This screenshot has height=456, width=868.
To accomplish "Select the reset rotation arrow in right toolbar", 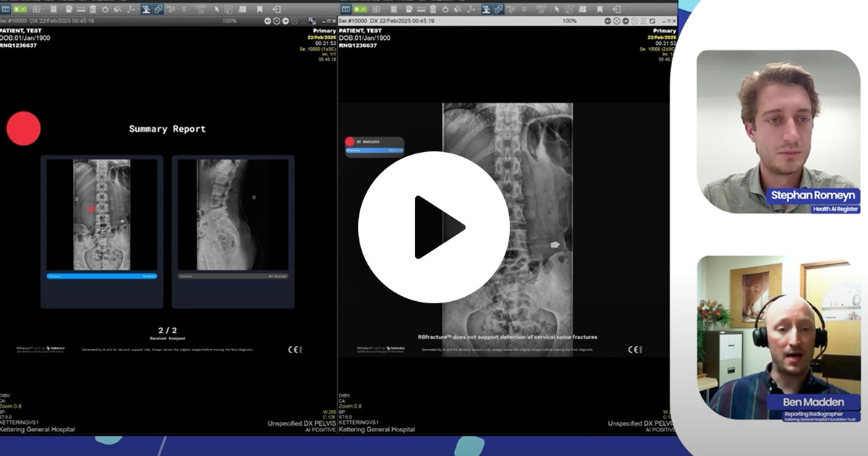I will (446, 9).
